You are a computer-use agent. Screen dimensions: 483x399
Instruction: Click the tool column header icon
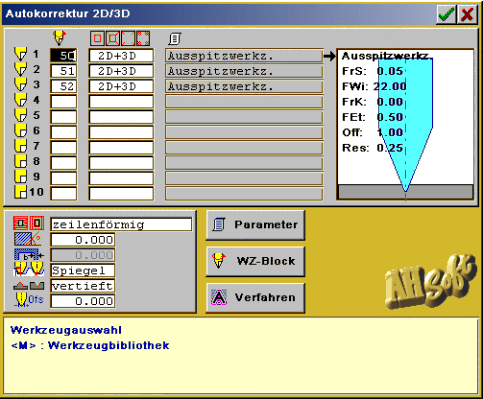(59, 38)
